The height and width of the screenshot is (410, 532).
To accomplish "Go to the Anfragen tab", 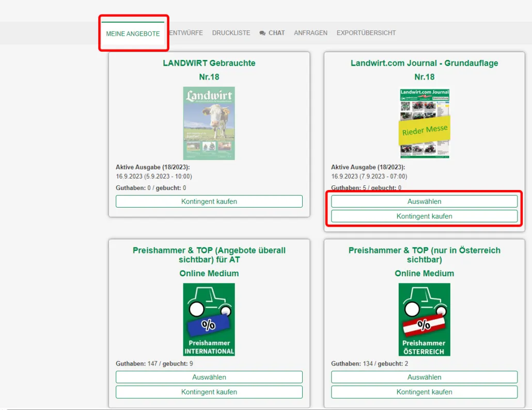I will click(311, 33).
